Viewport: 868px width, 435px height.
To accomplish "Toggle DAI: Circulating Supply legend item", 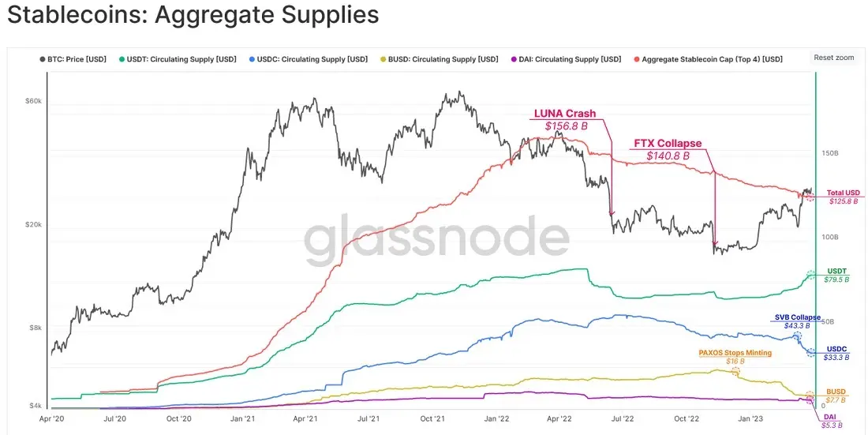I will pyautogui.click(x=566, y=59).
